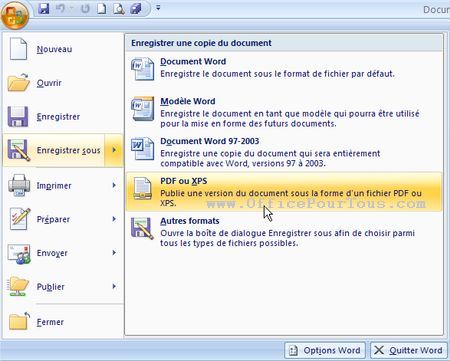Open the small dropdown beside the Undo icon
This screenshot has width=450, height=361.
point(71,8)
